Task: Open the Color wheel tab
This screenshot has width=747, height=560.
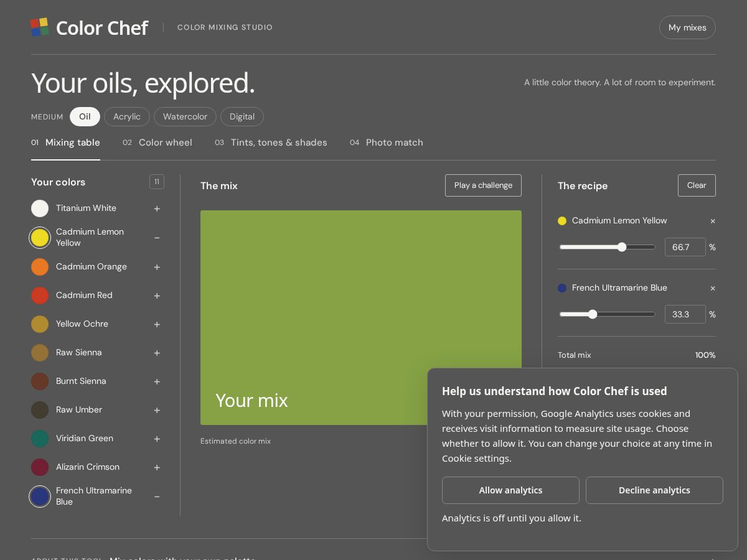Action: coord(157,142)
